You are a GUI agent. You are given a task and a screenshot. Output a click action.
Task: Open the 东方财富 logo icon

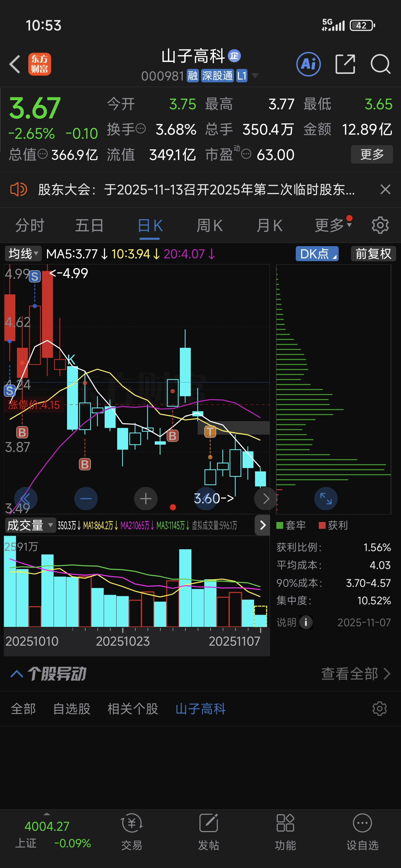coord(39,64)
